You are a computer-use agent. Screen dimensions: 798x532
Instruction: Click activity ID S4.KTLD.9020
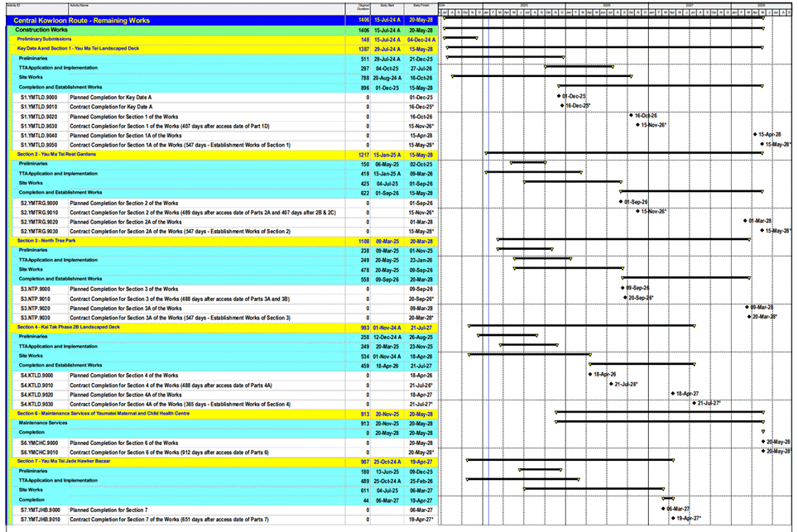pyautogui.click(x=36, y=394)
